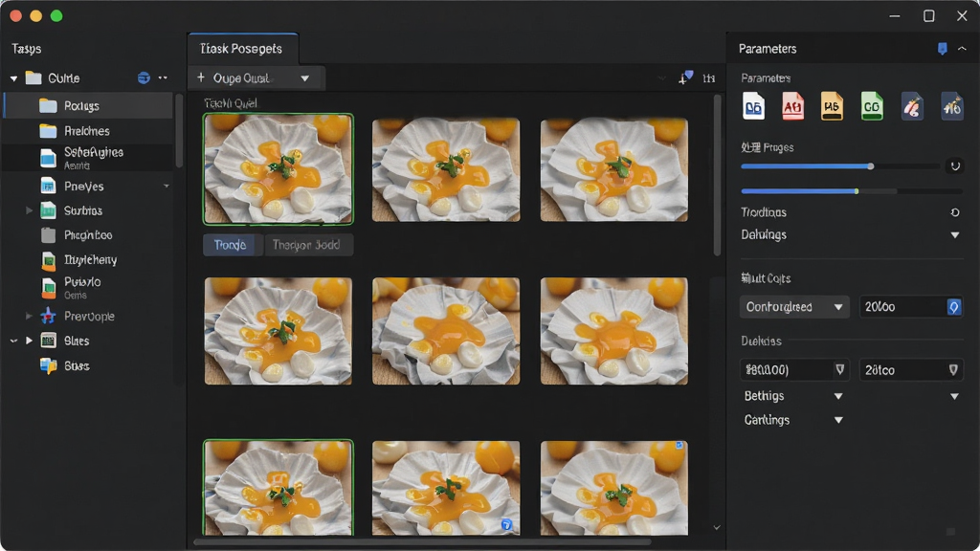Click into the 20loo input field
Screen dimensions: 980x551
(x=903, y=307)
